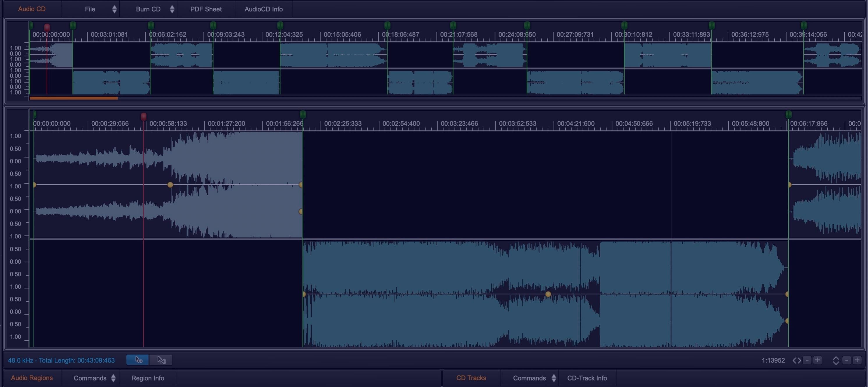Switch to the Audio CD tab

point(32,9)
